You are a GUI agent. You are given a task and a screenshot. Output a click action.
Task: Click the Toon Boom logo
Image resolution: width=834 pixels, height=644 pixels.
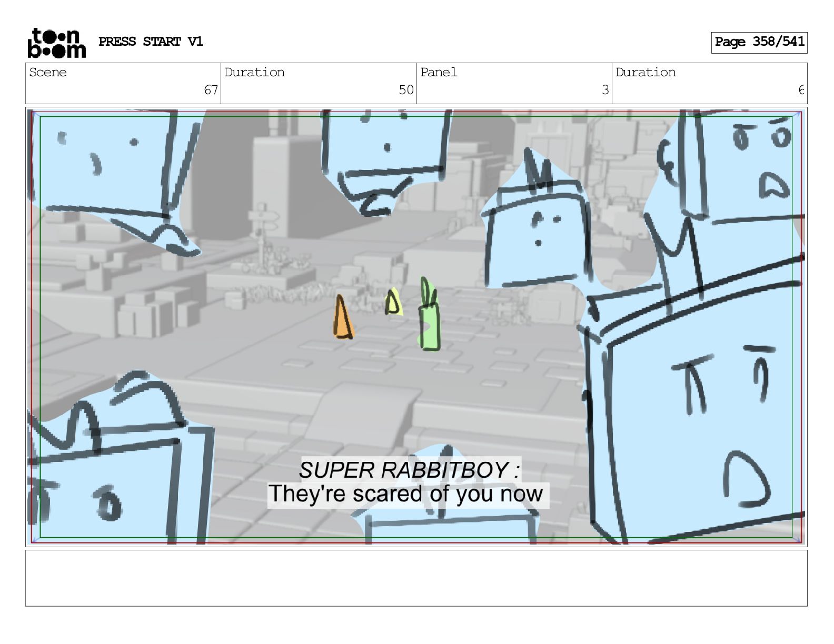click(56, 43)
